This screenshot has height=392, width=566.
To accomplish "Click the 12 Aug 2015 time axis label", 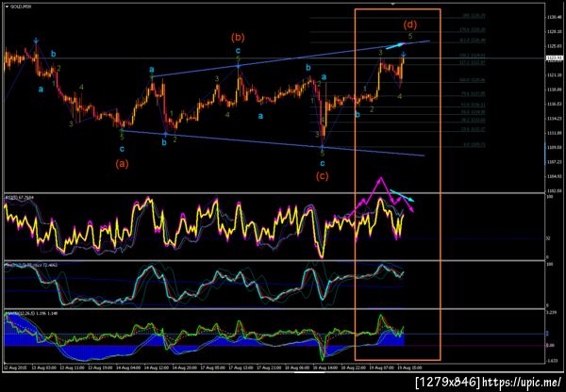I will coord(14,367).
